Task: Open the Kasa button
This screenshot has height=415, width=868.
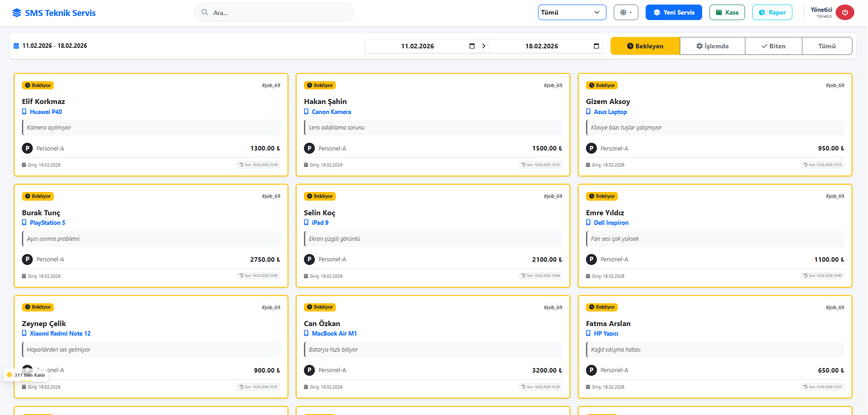Action: click(x=727, y=12)
